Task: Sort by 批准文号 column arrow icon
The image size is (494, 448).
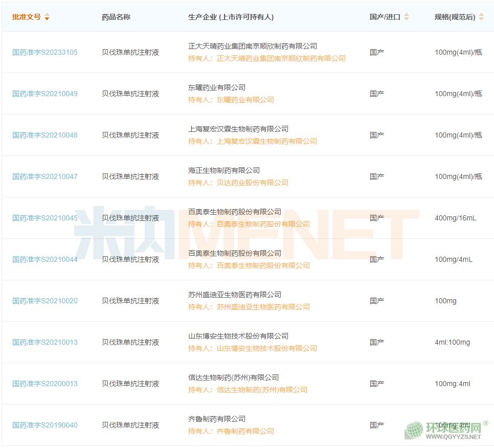Action: [47, 17]
